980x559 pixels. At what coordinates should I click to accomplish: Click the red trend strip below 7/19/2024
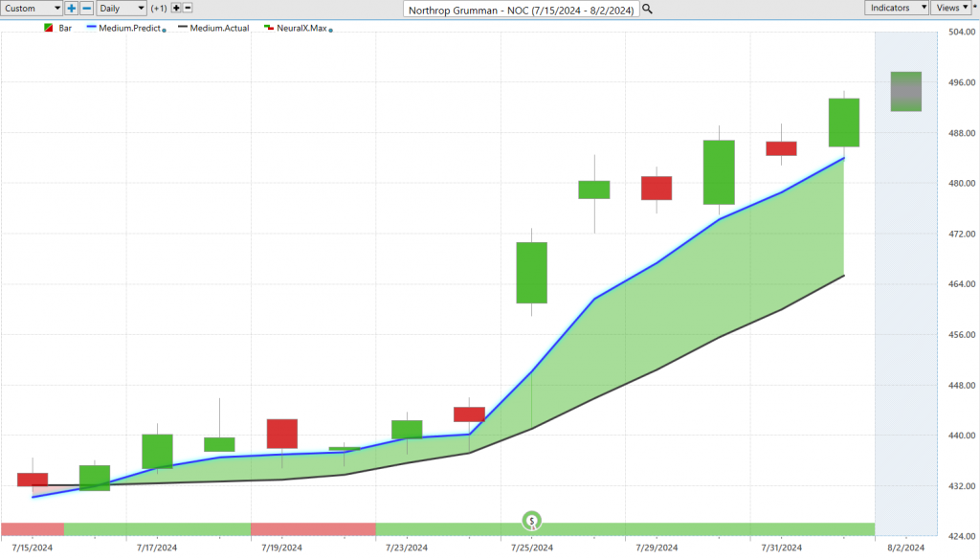pos(312,529)
